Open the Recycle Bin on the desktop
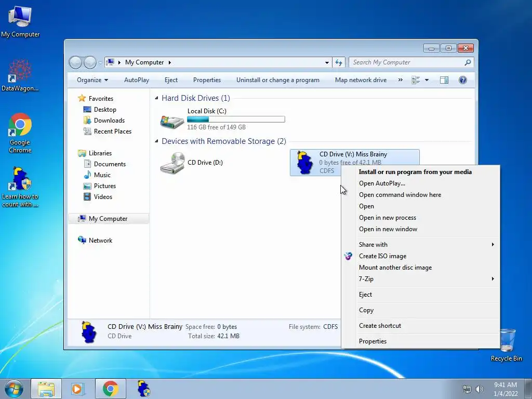This screenshot has width=532, height=399. click(x=506, y=345)
